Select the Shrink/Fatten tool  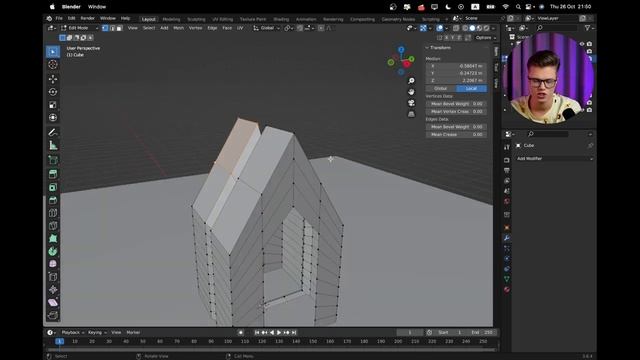[53, 289]
